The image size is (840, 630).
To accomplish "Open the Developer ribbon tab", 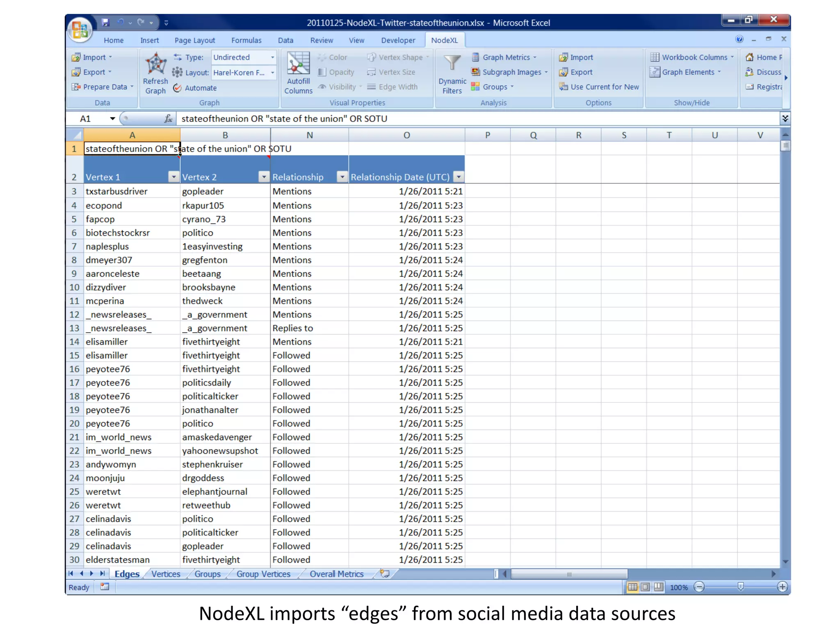I will coord(398,40).
